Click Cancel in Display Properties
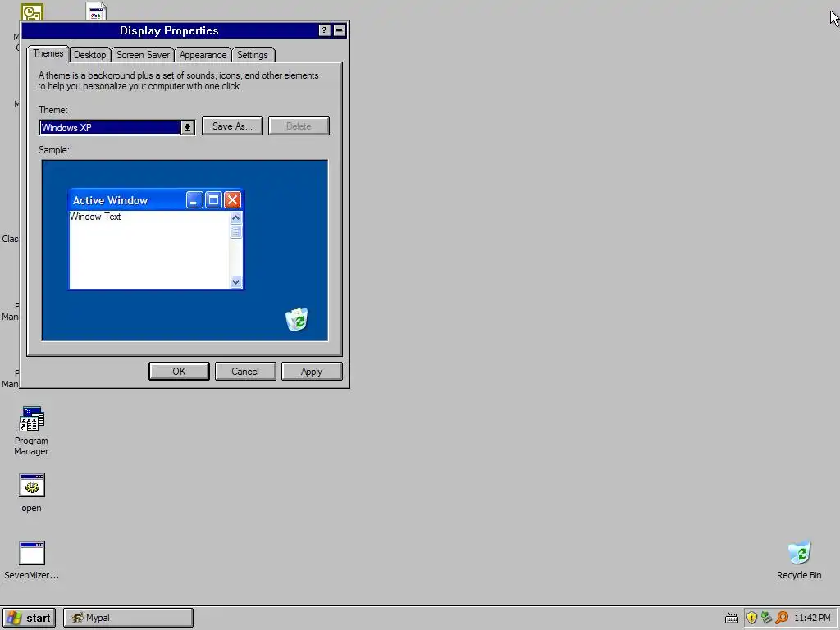840x630 pixels. point(245,372)
